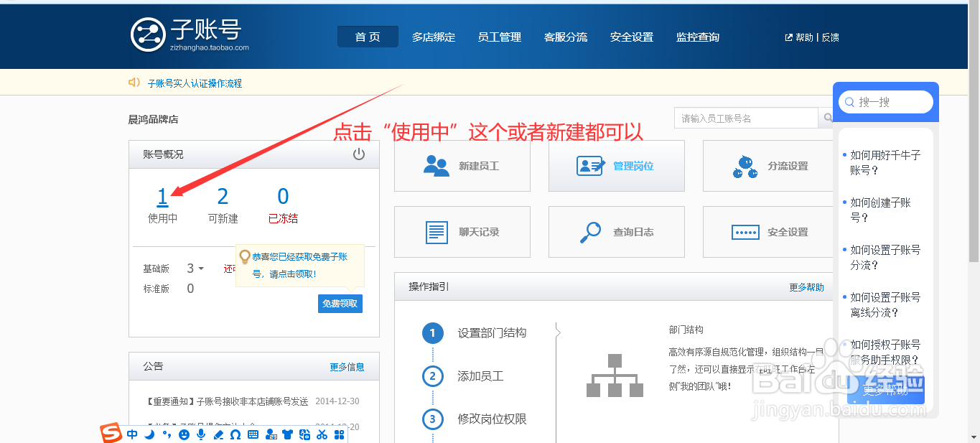Open the shirt skin icon
This screenshot has height=443, width=980.
click(288, 434)
